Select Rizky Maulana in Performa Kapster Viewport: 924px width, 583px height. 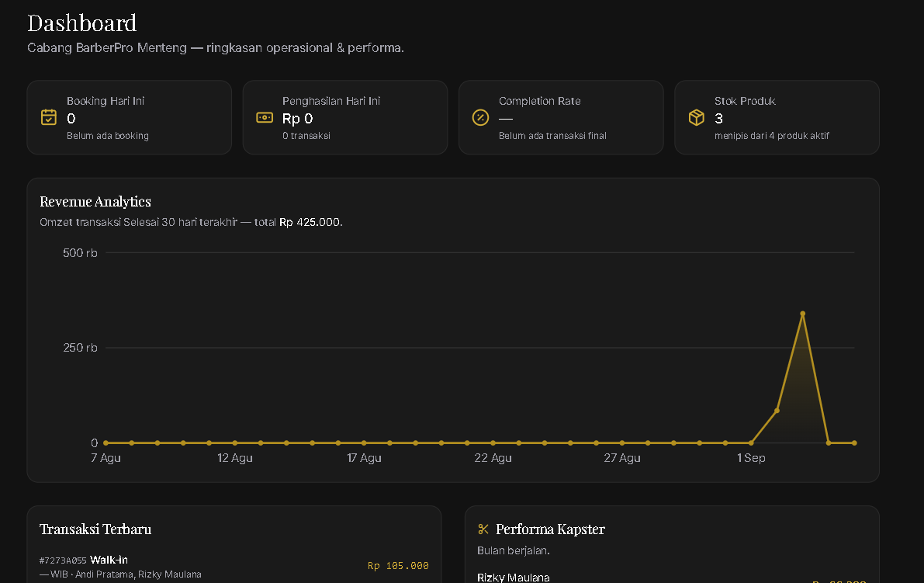[x=514, y=578]
